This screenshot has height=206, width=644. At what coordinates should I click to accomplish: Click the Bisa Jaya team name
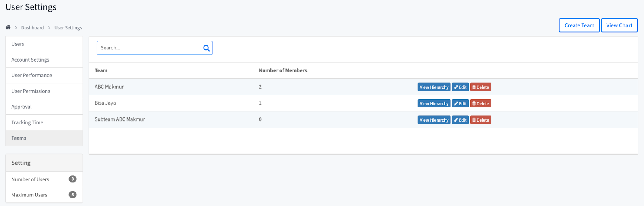click(105, 103)
